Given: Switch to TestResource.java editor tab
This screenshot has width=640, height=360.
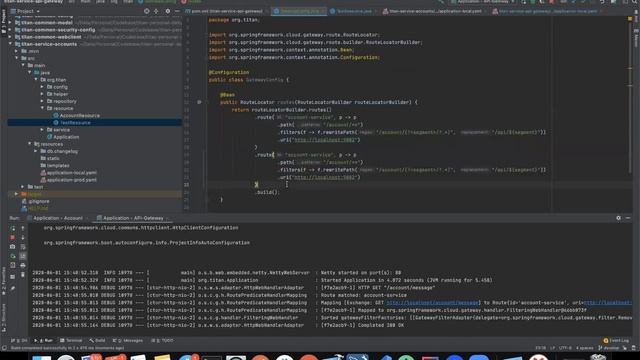Looking at the screenshot, I should (353, 11).
